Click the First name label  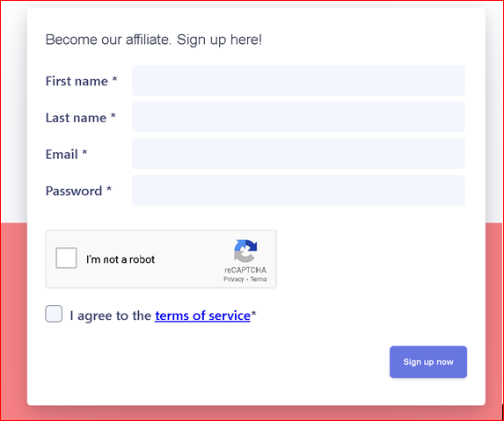pyautogui.click(x=81, y=81)
